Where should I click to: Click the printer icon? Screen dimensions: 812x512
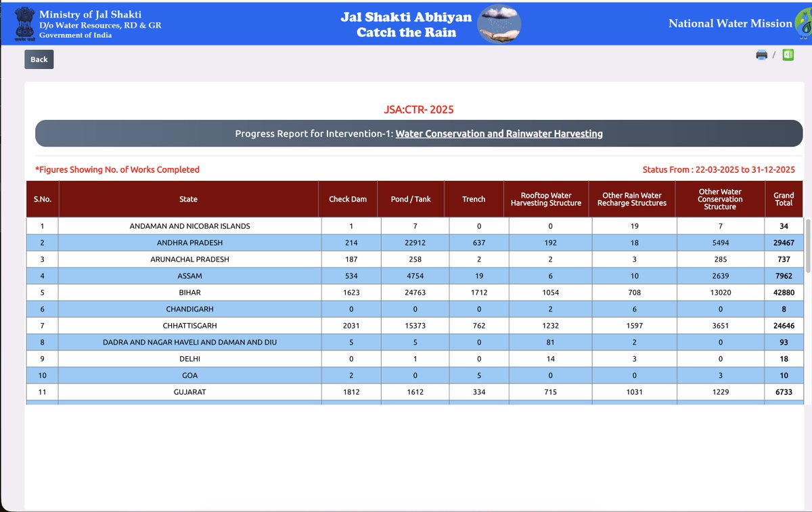761,55
